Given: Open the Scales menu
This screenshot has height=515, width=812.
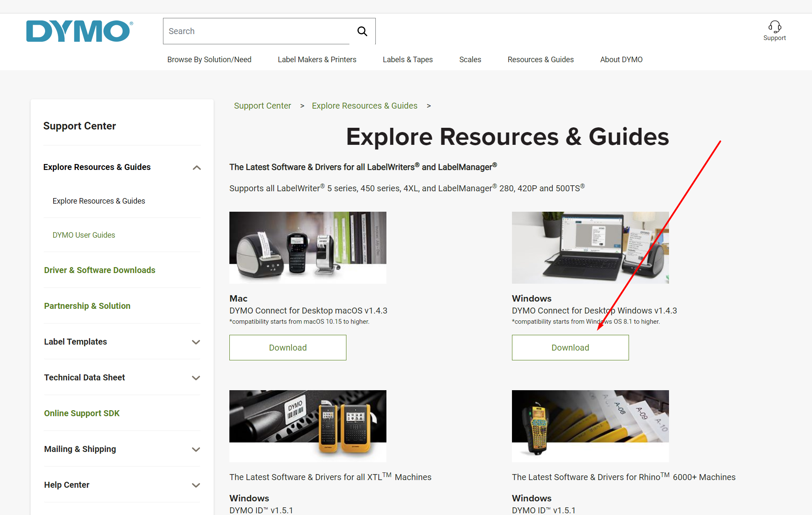Looking at the screenshot, I should (x=470, y=60).
